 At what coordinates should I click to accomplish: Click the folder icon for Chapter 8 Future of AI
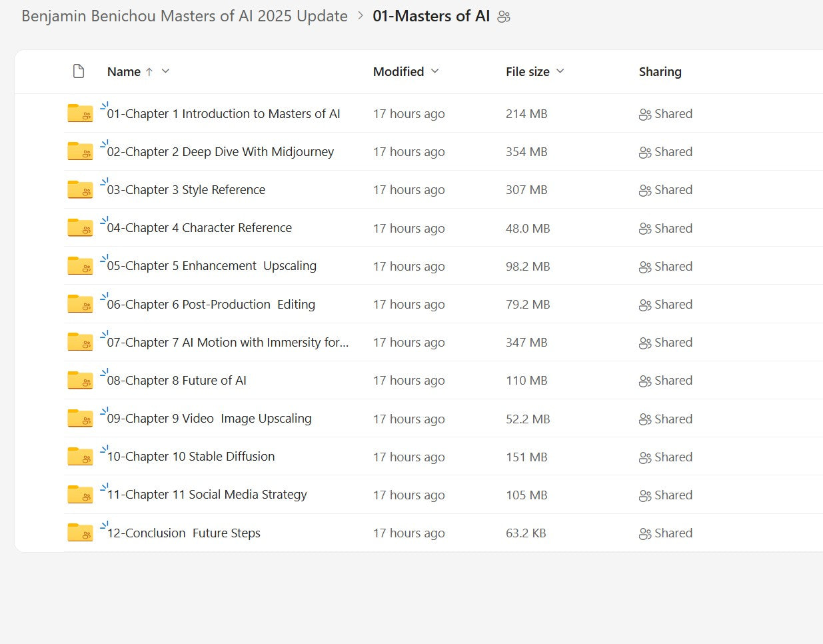pyautogui.click(x=80, y=381)
